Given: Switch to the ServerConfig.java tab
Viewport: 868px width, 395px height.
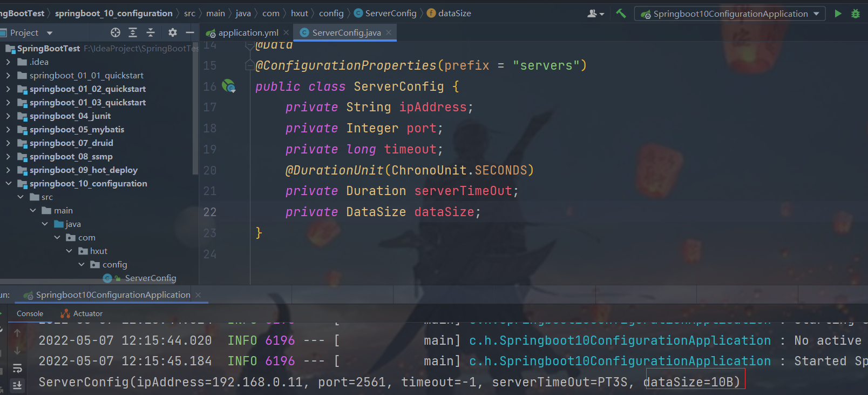Looking at the screenshot, I should [x=346, y=32].
